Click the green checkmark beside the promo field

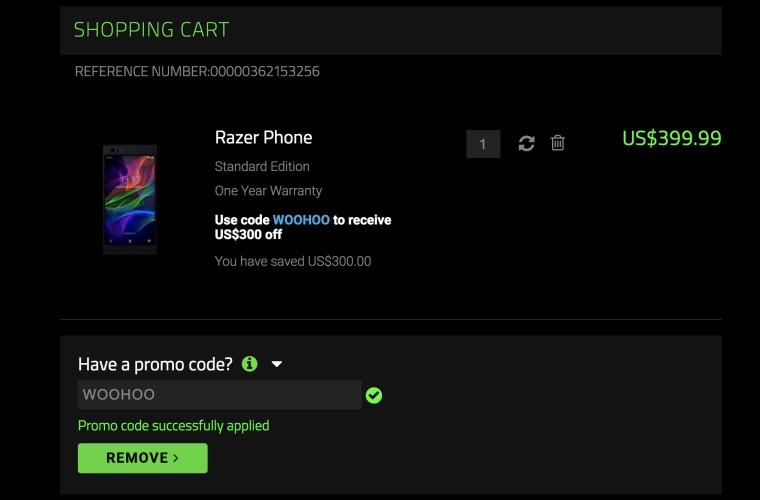coord(374,396)
